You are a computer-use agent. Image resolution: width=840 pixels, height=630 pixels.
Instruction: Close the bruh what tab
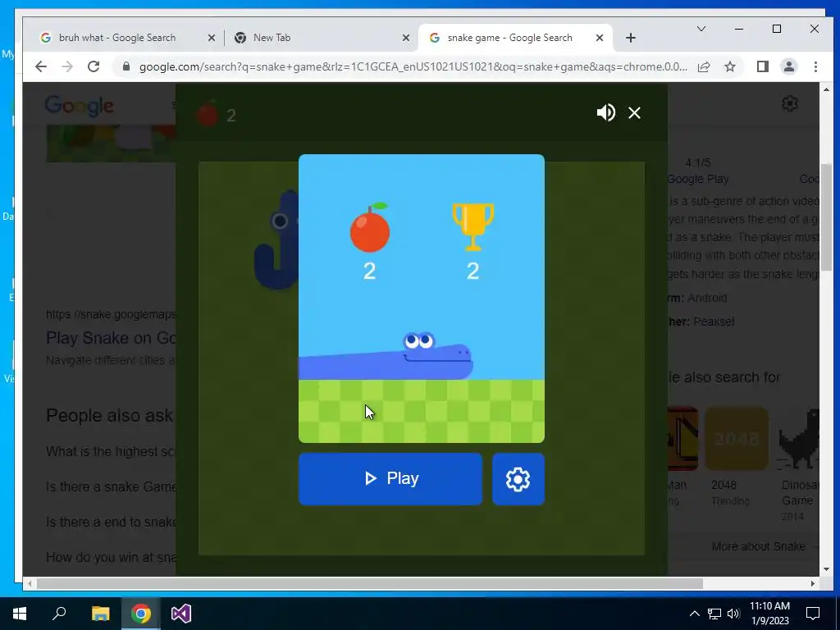pos(212,38)
